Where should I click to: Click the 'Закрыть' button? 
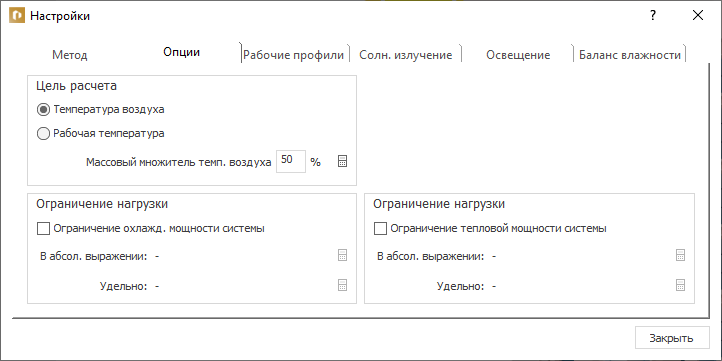click(x=671, y=338)
